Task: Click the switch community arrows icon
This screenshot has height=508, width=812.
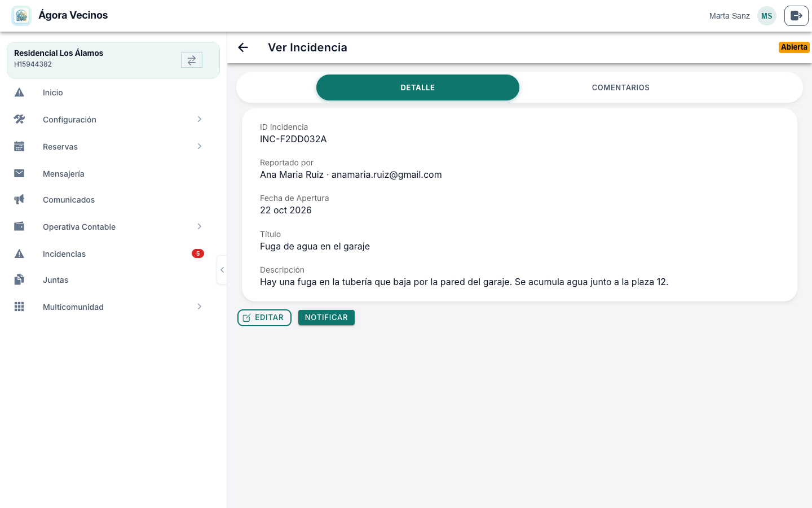Action: pos(192,60)
